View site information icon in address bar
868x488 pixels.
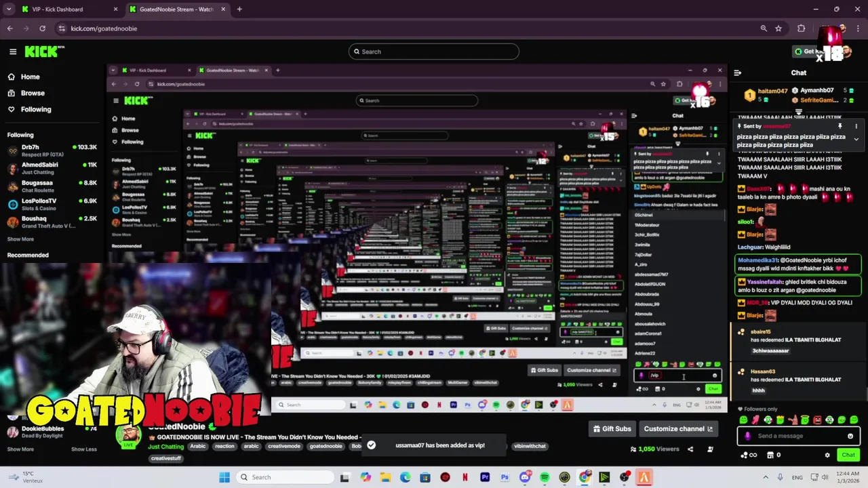point(62,28)
